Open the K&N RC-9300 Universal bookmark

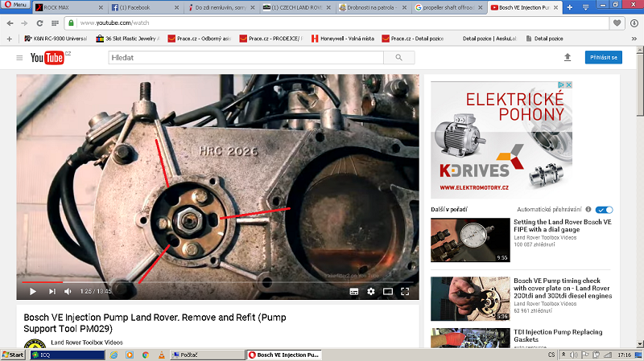point(56,39)
